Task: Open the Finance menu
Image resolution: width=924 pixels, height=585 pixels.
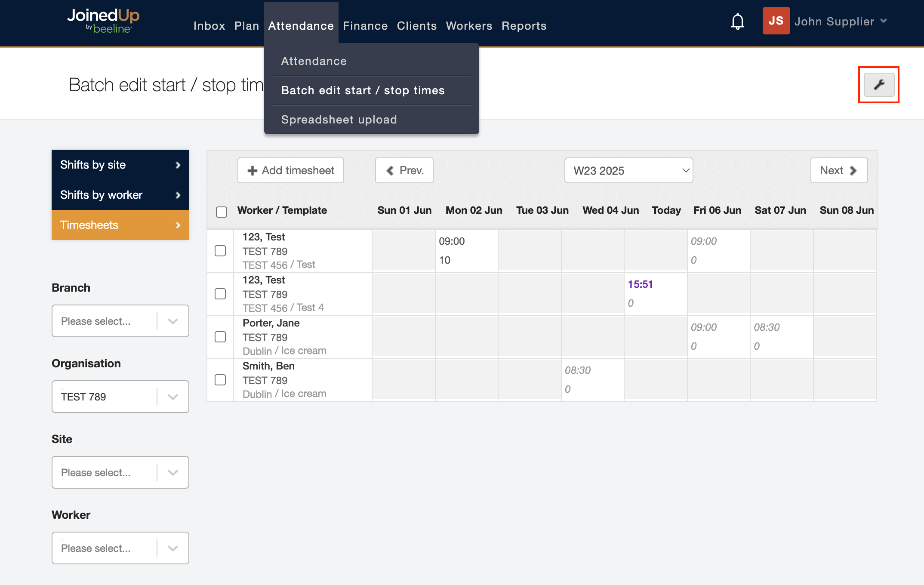Action: (x=365, y=26)
